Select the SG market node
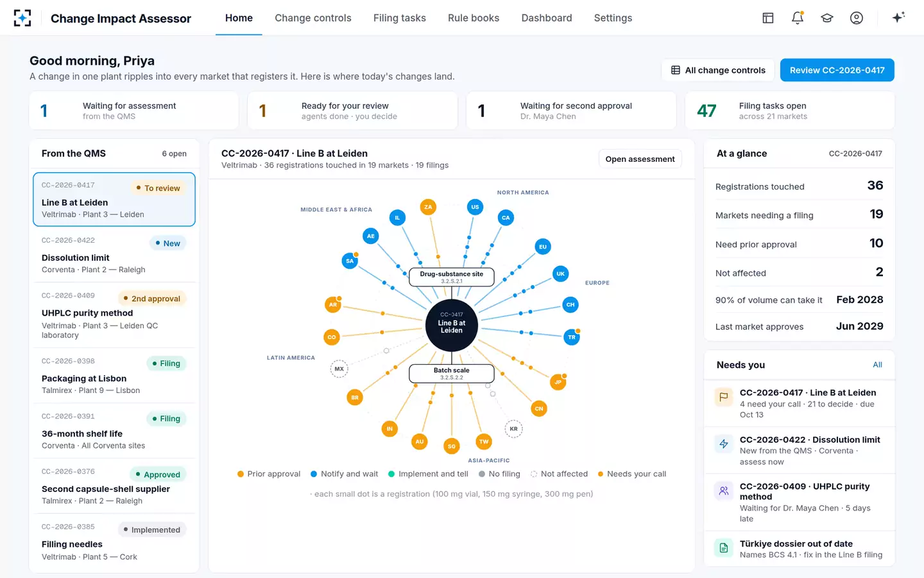The image size is (924, 578). [452, 446]
